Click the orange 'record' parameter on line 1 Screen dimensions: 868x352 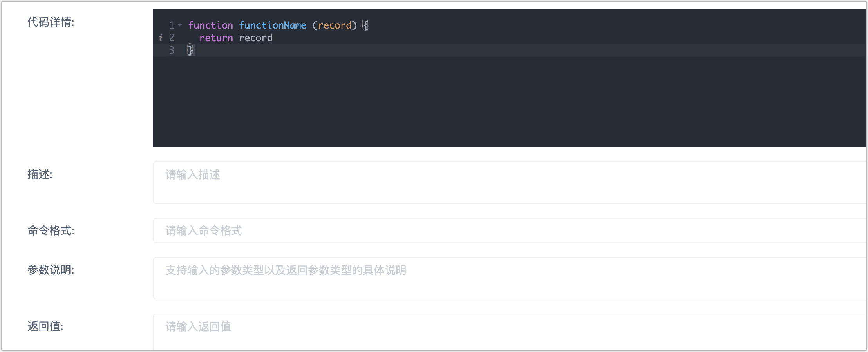coord(335,25)
